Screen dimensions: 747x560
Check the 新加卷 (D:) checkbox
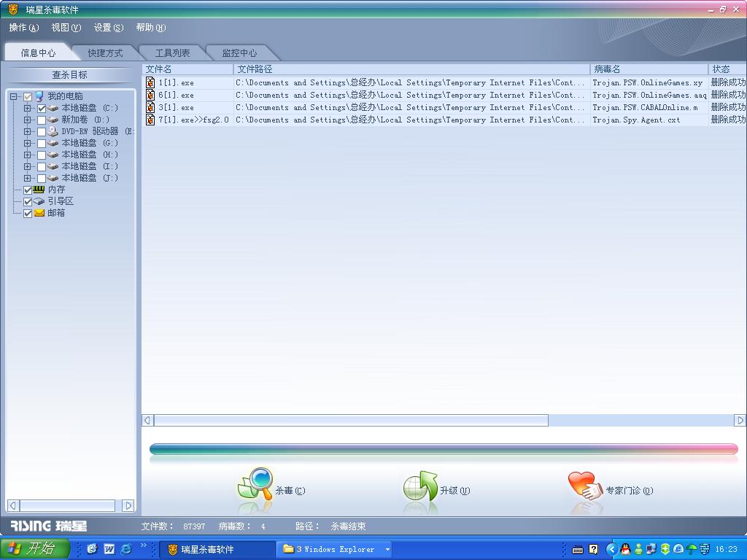[42, 120]
